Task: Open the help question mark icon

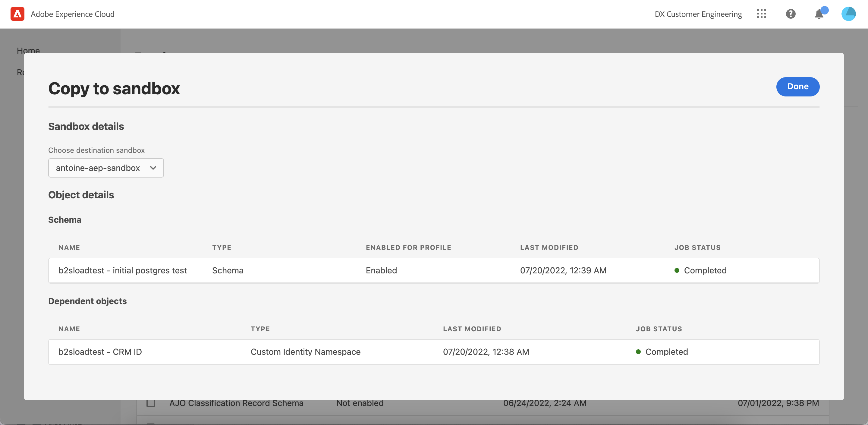Action: pos(791,14)
